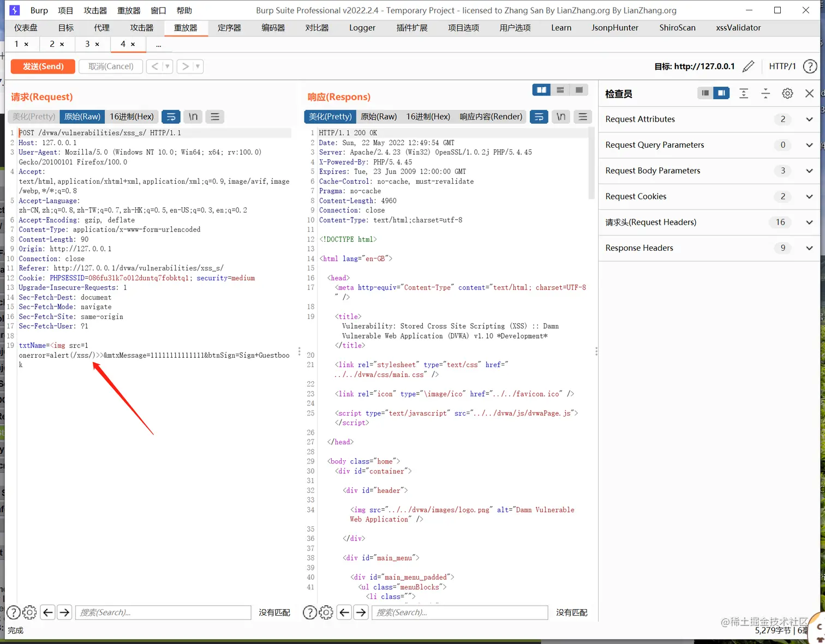The height and width of the screenshot is (644, 825).
Task: Switch to side-by-side request/response layout
Action: [541, 90]
